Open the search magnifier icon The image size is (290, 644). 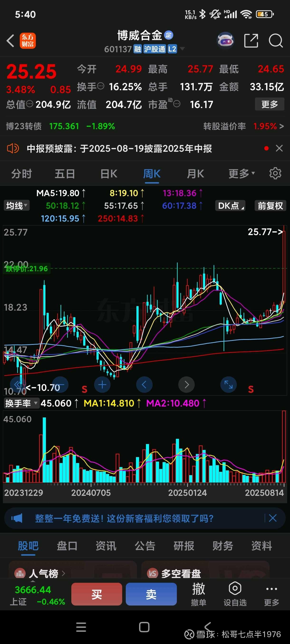[x=276, y=41]
